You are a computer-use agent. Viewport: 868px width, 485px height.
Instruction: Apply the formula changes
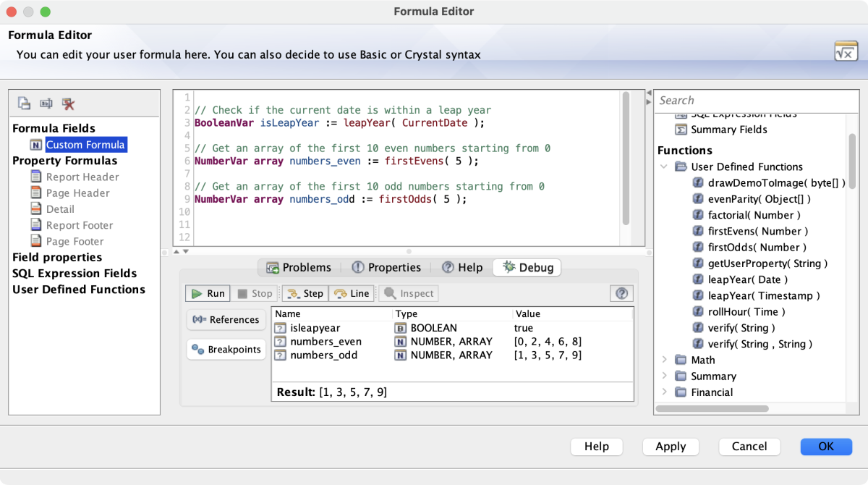[x=671, y=447]
